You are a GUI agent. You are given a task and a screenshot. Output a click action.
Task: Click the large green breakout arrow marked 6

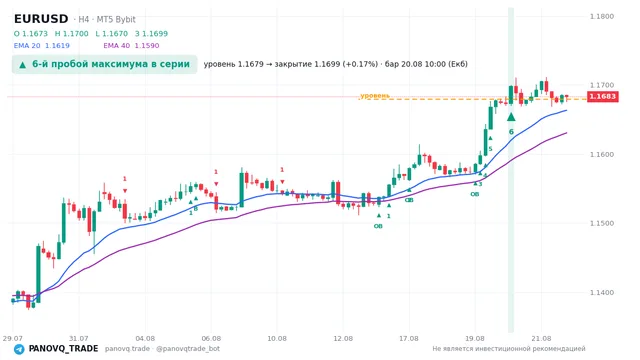click(511, 117)
